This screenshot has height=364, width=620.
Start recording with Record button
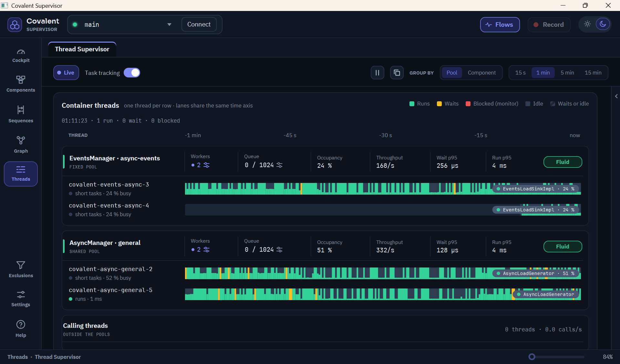[549, 25]
